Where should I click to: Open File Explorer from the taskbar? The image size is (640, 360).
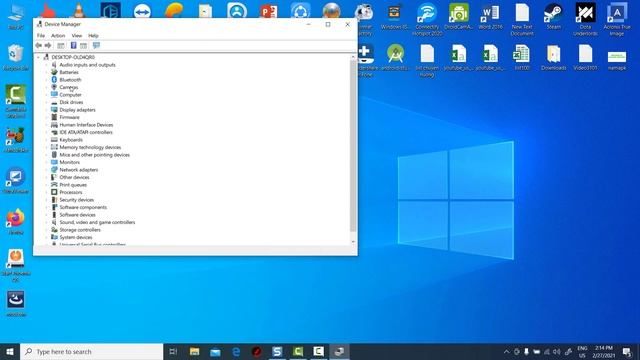[195, 351]
